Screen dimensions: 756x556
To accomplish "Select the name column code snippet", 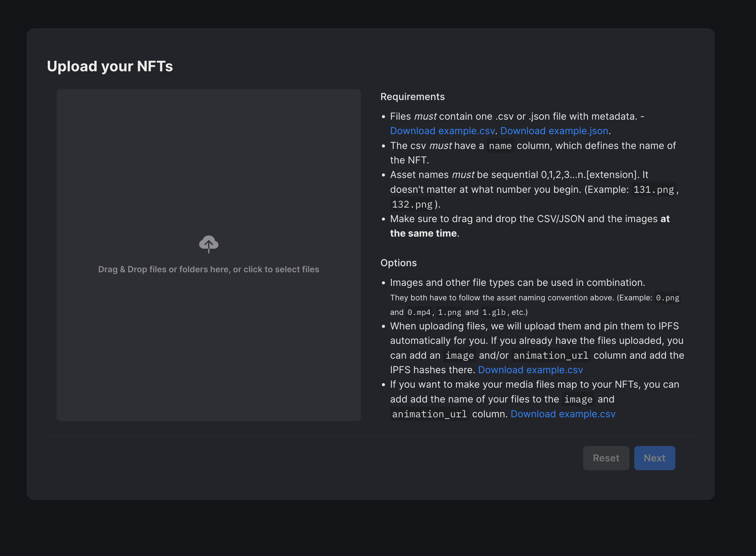I will tap(500, 146).
